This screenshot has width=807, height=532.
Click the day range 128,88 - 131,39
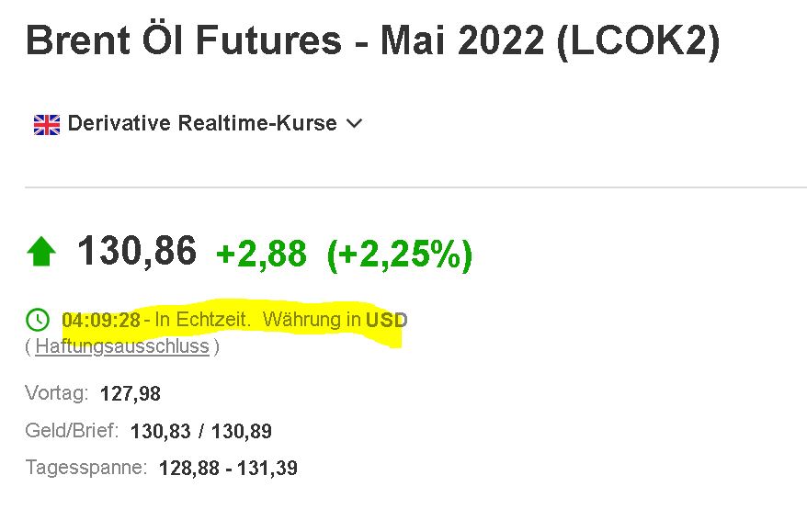(x=228, y=469)
